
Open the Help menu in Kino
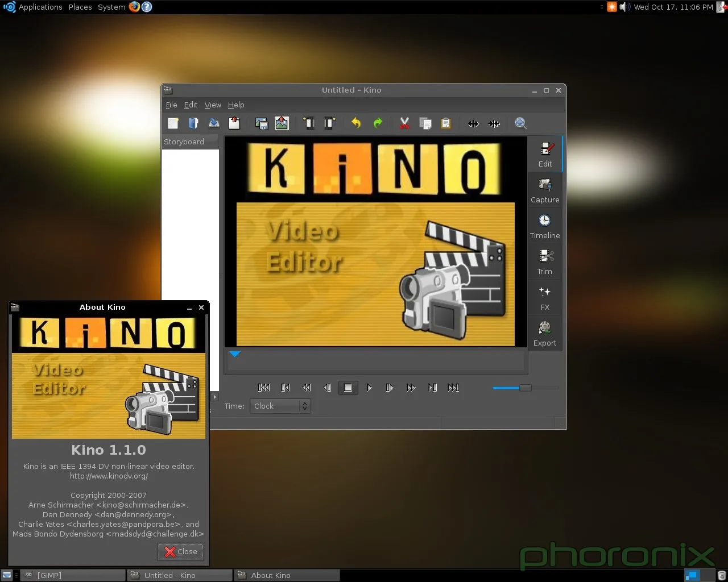[x=236, y=105]
